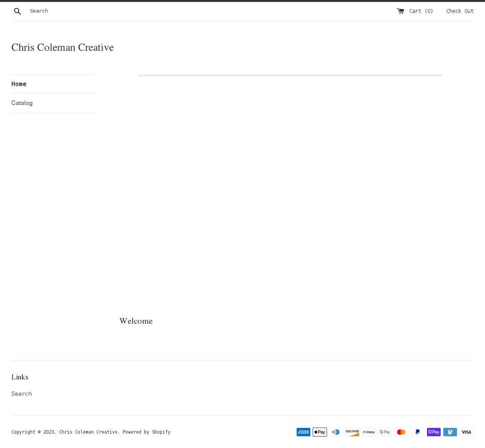The width and height of the screenshot is (485, 448).
Task: Click the American Express payment icon
Action: pos(304,432)
